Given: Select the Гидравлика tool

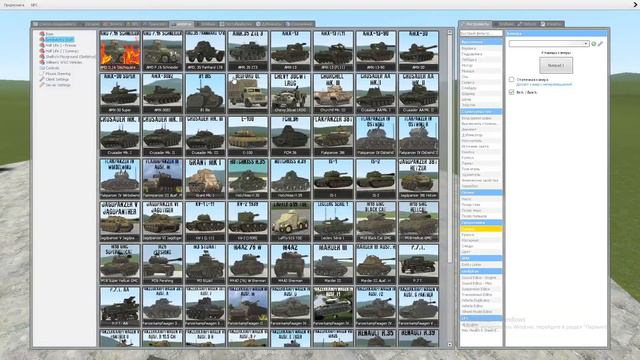Looking at the screenshot, I should [481, 54].
